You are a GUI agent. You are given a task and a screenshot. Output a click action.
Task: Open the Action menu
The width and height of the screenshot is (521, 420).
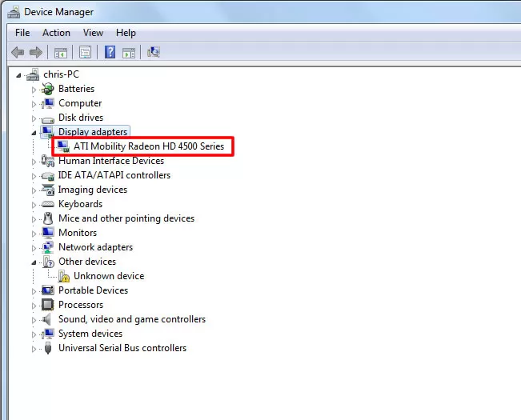pyautogui.click(x=56, y=33)
